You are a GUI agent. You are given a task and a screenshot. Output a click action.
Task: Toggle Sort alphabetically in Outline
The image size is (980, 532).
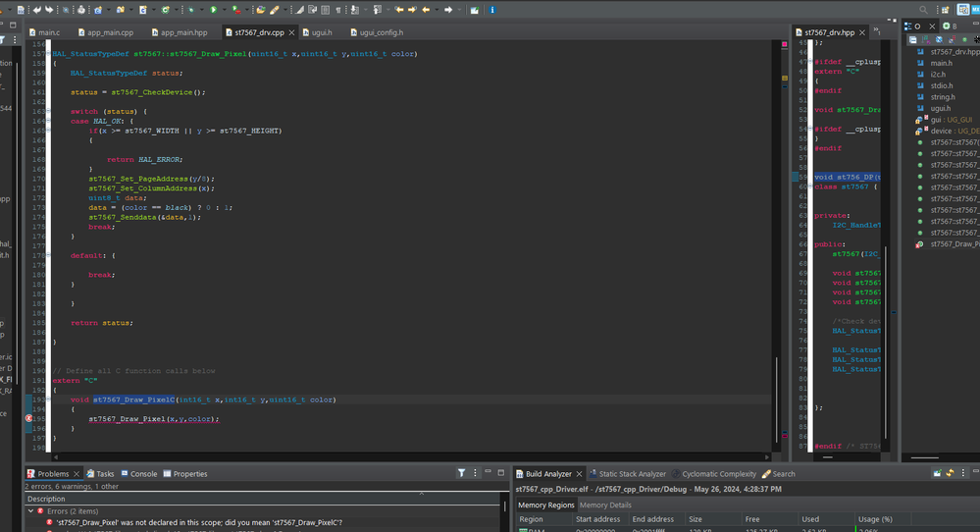[926, 39]
